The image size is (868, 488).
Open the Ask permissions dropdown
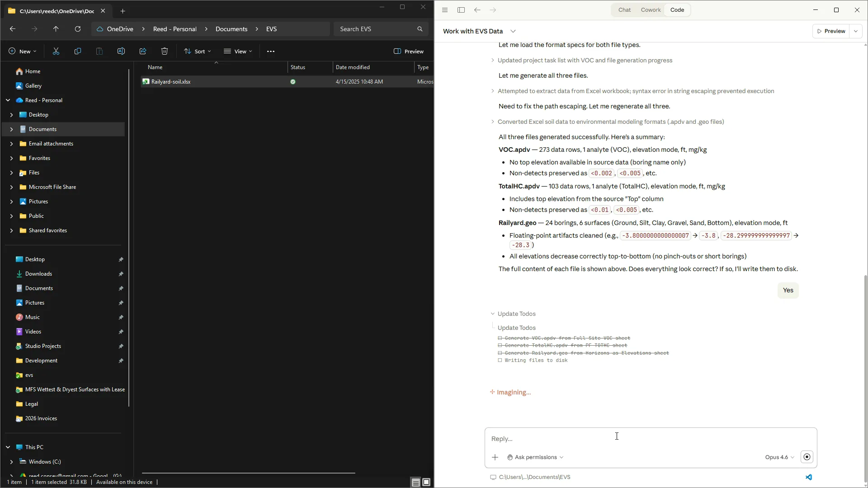(535, 457)
